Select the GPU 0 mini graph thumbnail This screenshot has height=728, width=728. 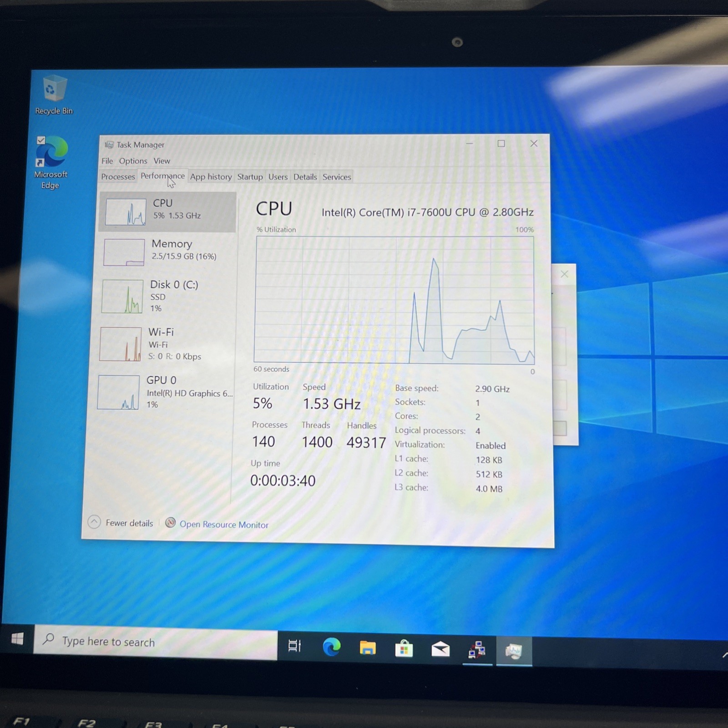click(118, 392)
